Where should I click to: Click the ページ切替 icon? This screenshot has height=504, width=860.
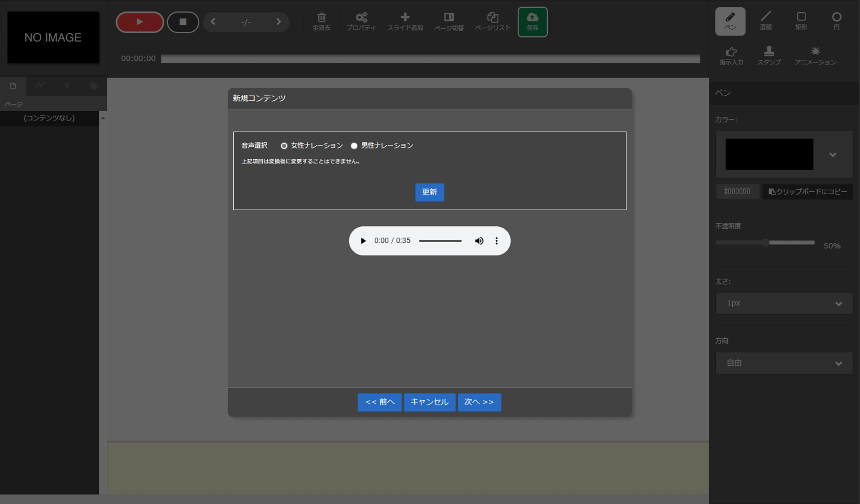click(x=449, y=22)
